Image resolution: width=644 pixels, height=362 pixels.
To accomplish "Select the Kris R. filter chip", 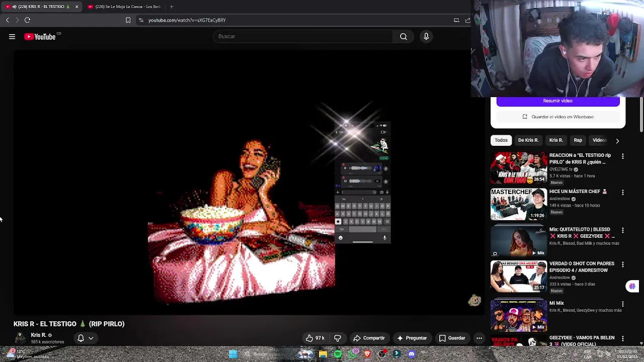I will pos(556,140).
